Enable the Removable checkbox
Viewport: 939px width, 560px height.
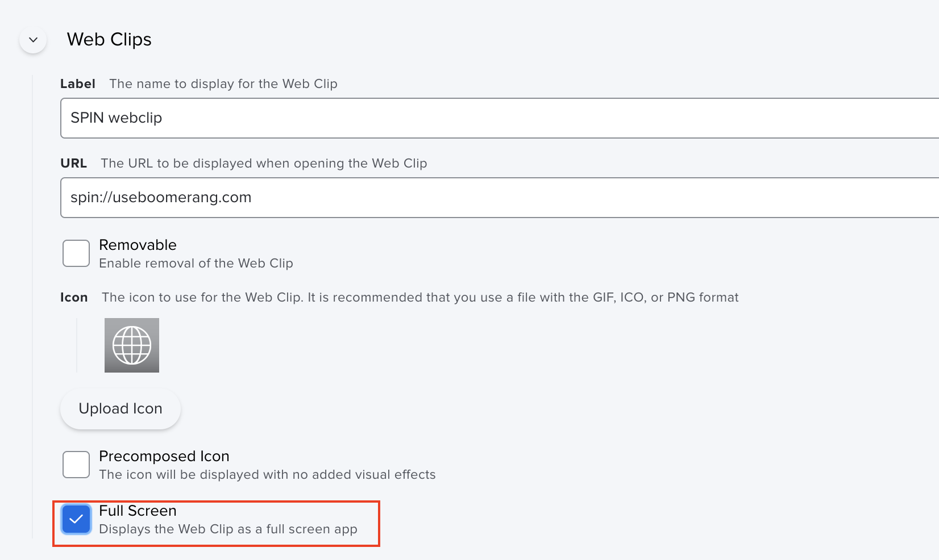click(76, 253)
